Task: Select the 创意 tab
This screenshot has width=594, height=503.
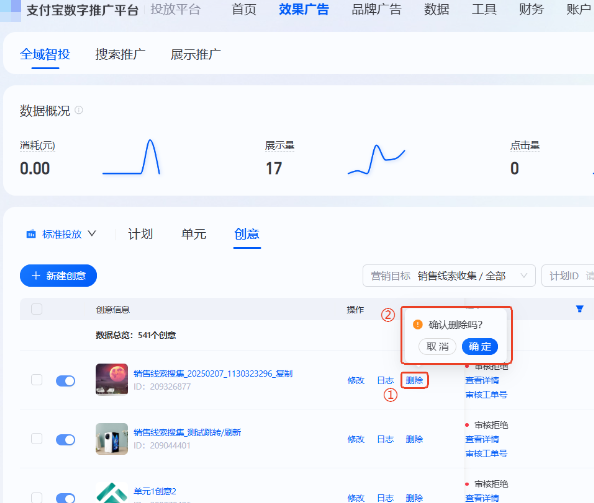Action: 247,234
